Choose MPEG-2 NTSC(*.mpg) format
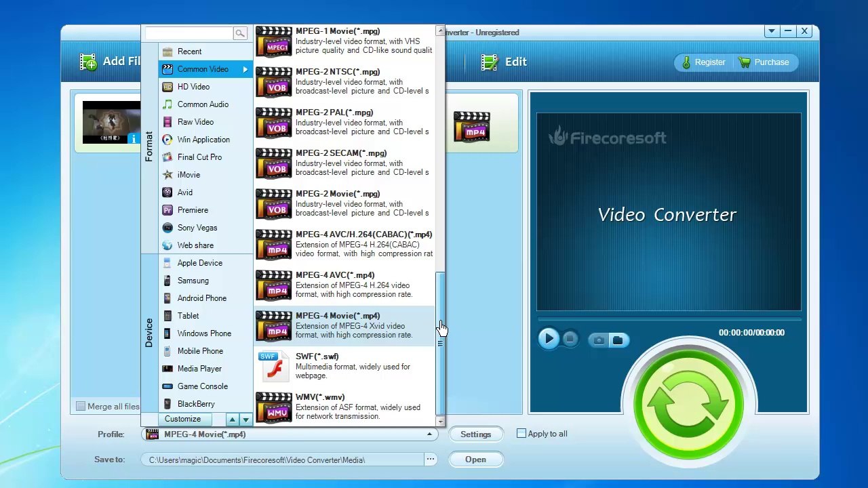This screenshot has width=868, height=488. click(x=344, y=82)
